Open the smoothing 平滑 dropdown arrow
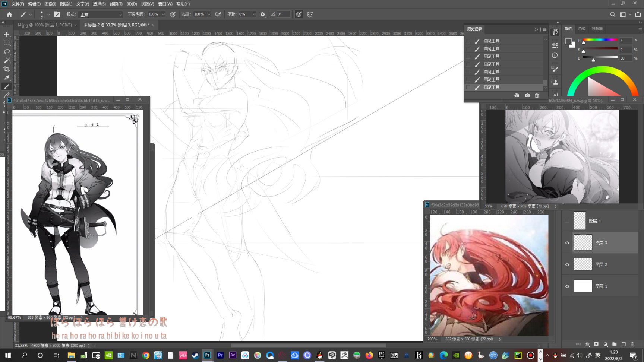This screenshot has height=362, width=644. click(254, 14)
